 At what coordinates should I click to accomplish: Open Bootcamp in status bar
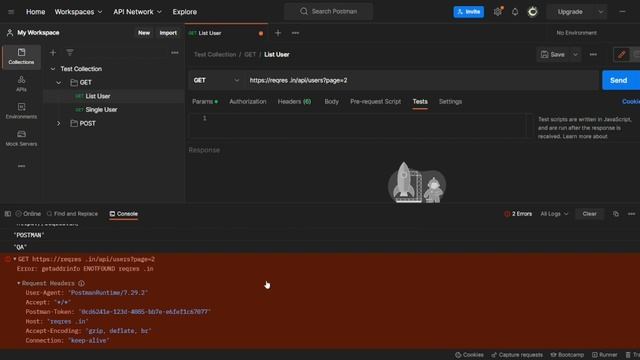pos(567,355)
